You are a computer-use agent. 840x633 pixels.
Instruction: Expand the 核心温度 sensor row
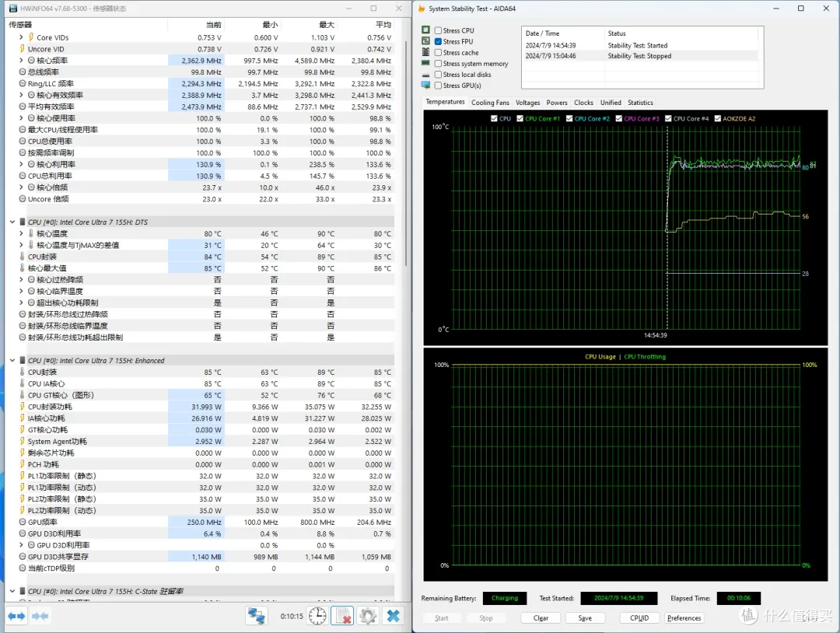[21, 233]
